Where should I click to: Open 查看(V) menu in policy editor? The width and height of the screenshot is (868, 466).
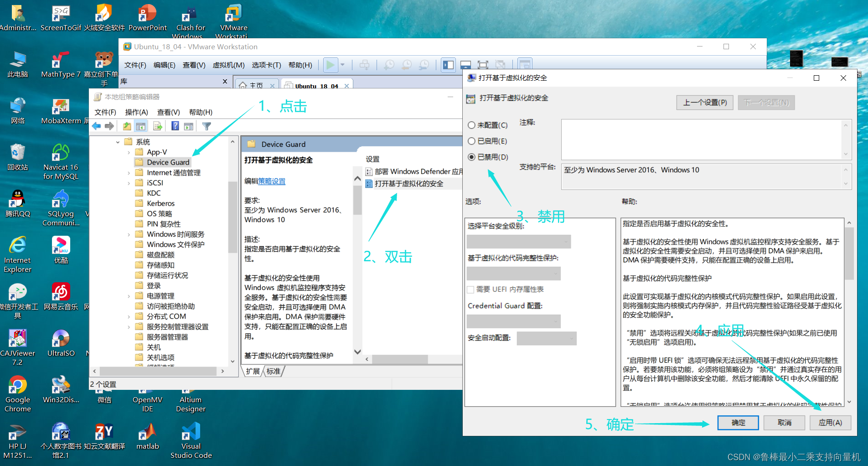(x=168, y=112)
